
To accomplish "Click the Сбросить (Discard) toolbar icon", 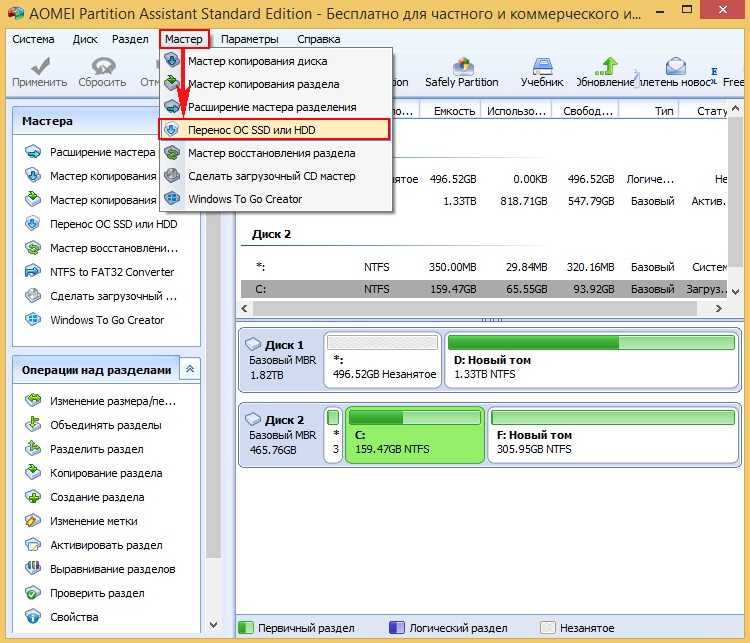I will click(x=102, y=68).
